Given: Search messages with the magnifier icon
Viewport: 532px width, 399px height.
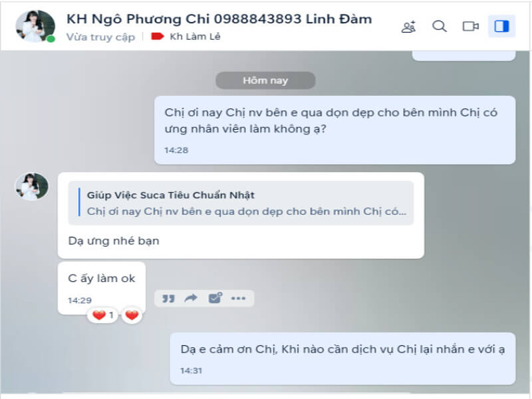Looking at the screenshot, I should point(440,26).
